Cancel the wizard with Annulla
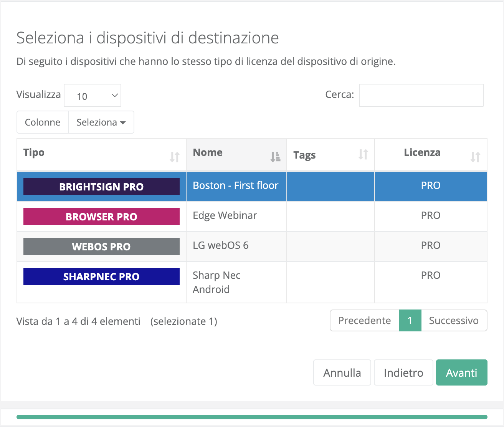This screenshot has width=504, height=427. (342, 372)
